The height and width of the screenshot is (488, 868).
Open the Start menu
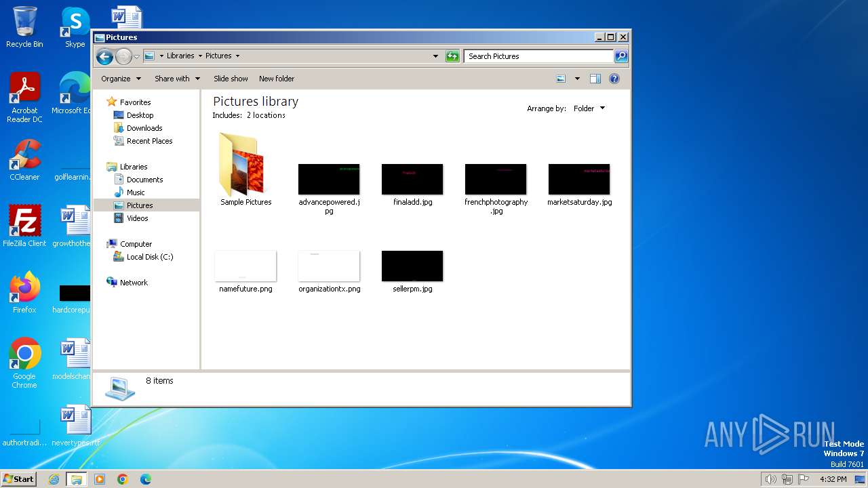(x=18, y=479)
